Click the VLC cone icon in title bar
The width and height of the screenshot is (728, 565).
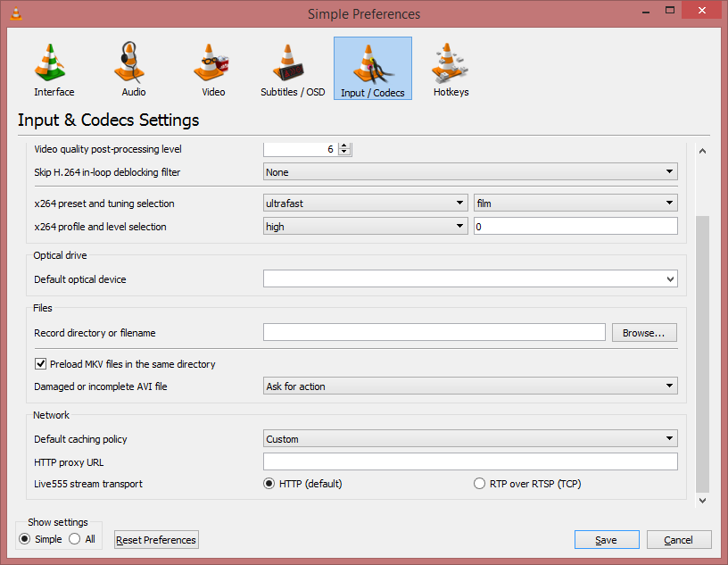tap(16, 13)
